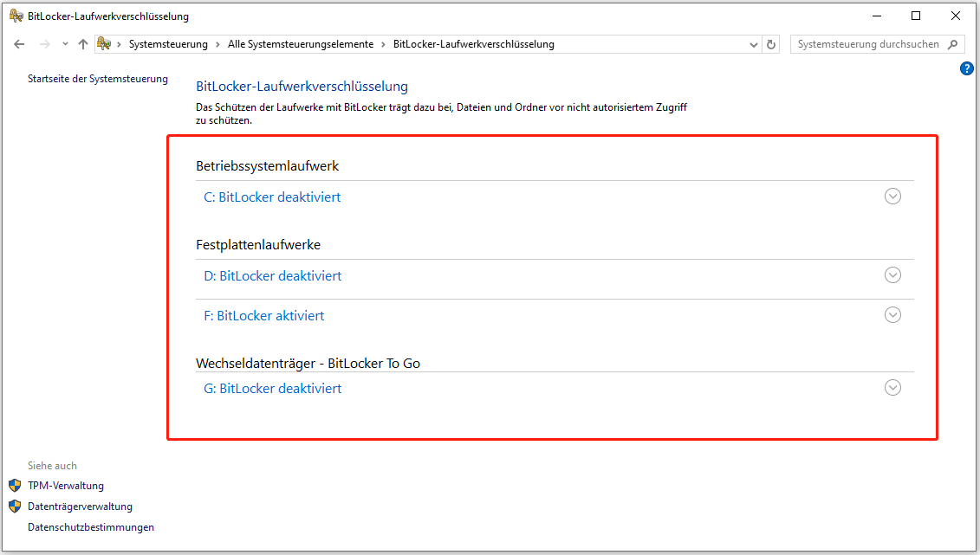The image size is (980, 555).
Task: Click C: BitLocker deaktiviert link
Action: coord(272,197)
